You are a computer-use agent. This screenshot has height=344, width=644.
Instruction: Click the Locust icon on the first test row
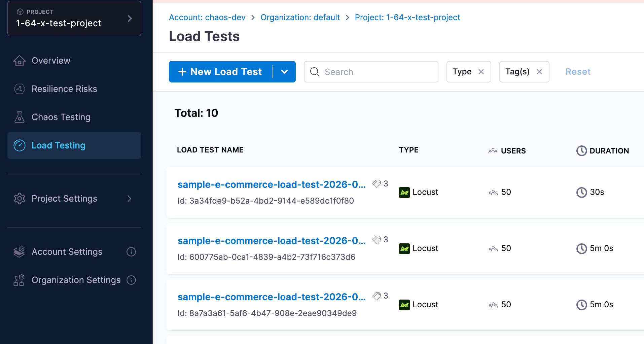[404, 192]
